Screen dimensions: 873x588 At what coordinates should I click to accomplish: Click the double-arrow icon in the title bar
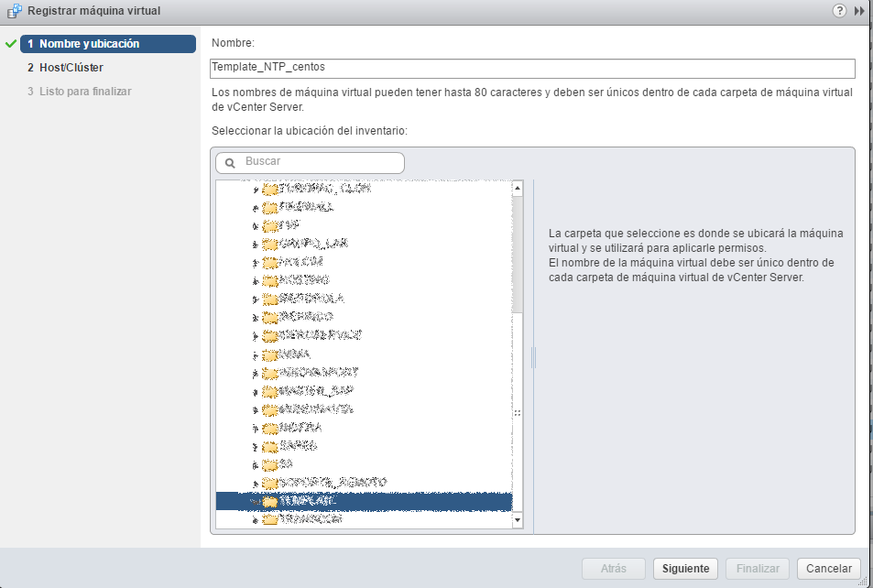[859, 11]
